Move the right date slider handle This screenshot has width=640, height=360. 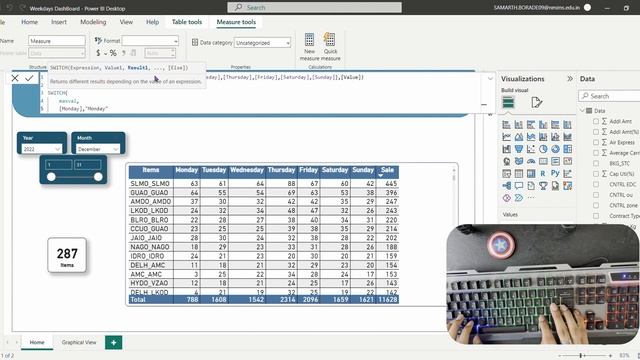[98, 177]
